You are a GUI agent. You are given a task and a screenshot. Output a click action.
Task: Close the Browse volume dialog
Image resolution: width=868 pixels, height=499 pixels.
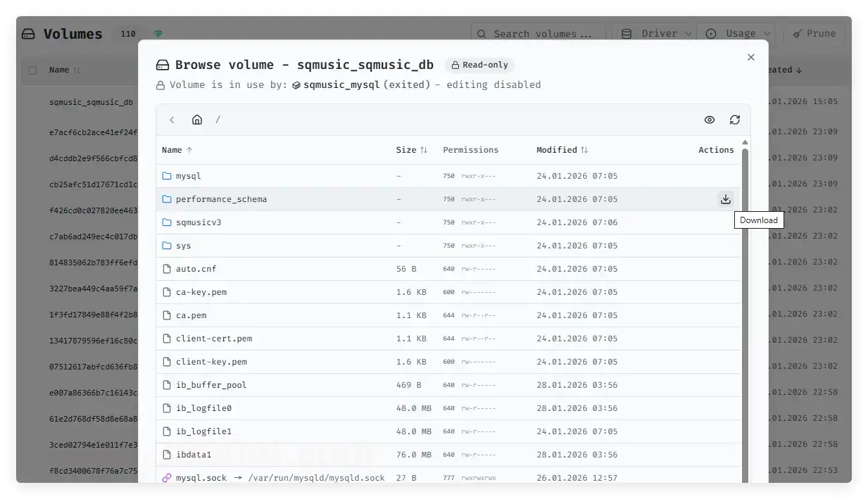750,57
